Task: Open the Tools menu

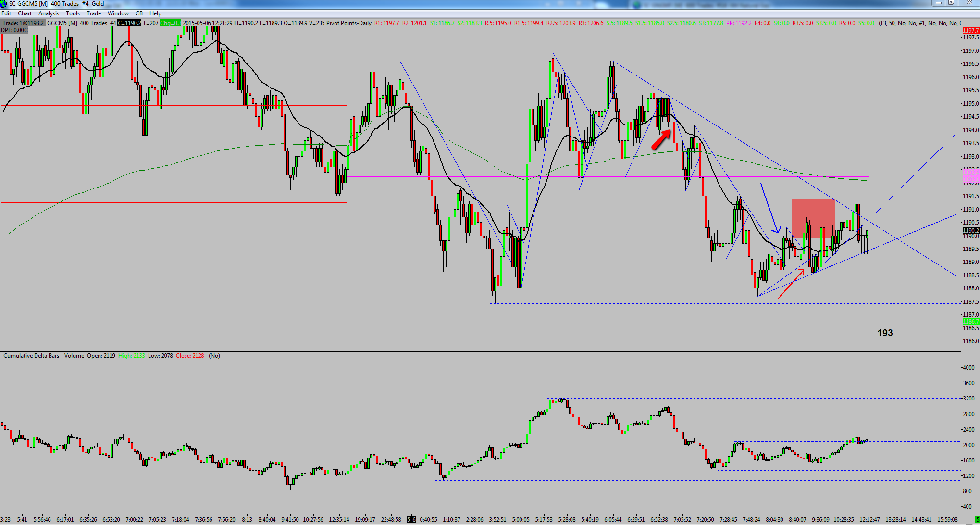Action: 73,13
